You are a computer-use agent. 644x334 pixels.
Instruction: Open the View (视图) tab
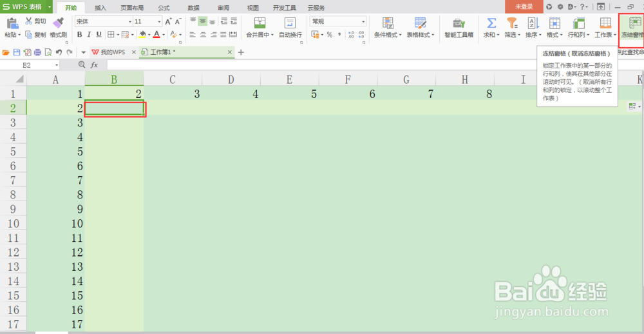[x=253, y=7]
